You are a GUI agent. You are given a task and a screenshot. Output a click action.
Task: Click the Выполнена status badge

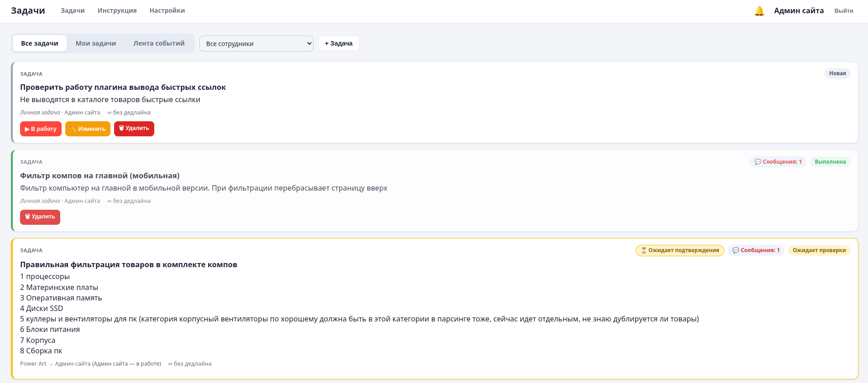pyautogui.click(x=830, y=162)
